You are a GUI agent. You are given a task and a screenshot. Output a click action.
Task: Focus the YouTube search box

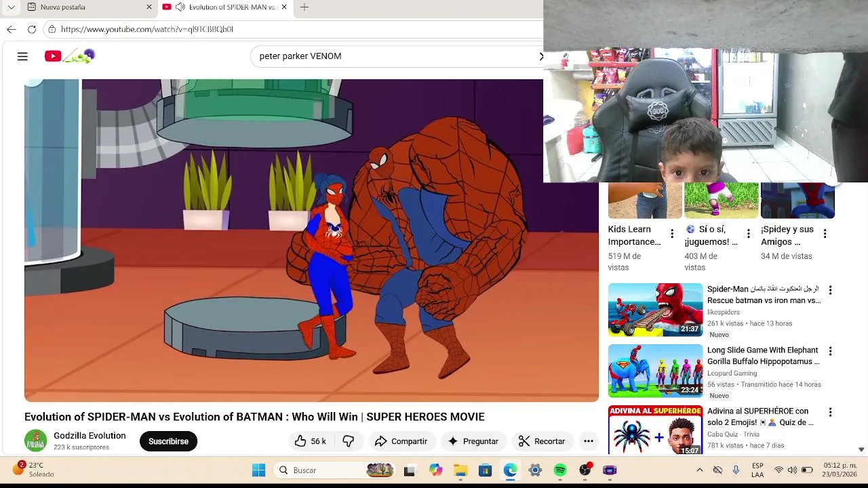(x=397, y=56)
